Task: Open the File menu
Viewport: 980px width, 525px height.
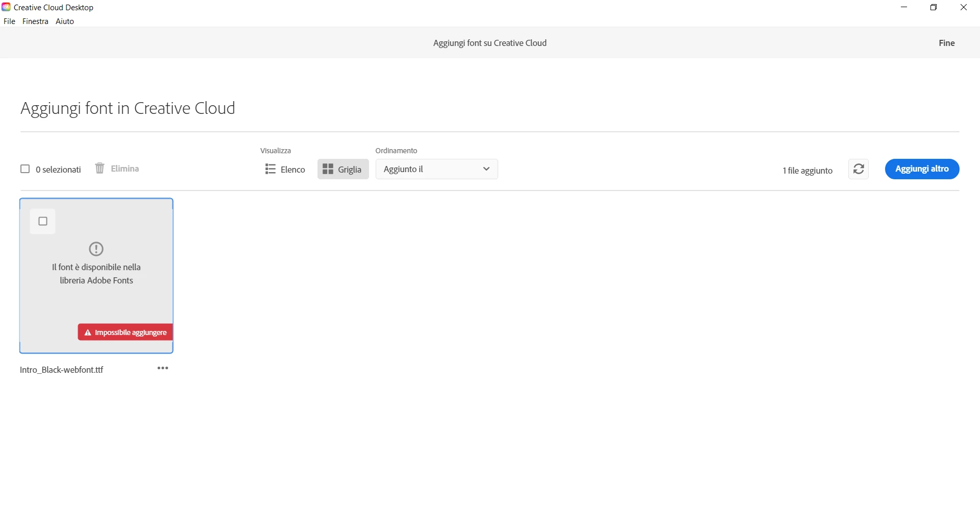Action: [9, 21]
